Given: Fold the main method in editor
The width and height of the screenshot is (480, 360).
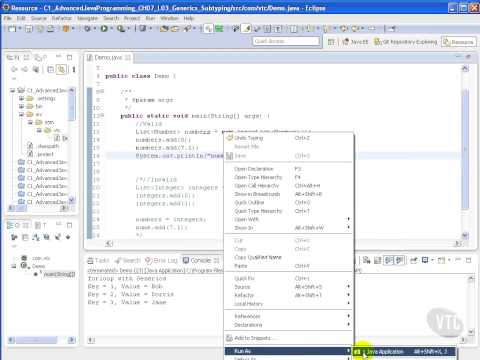Looking at the screenshot, I should click(102, 115).
